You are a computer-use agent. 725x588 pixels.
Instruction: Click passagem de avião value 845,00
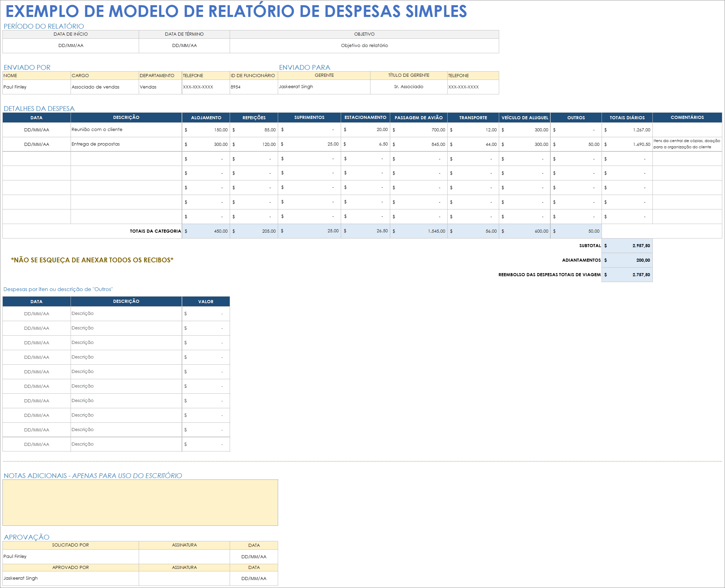click(x=419, y=144)
